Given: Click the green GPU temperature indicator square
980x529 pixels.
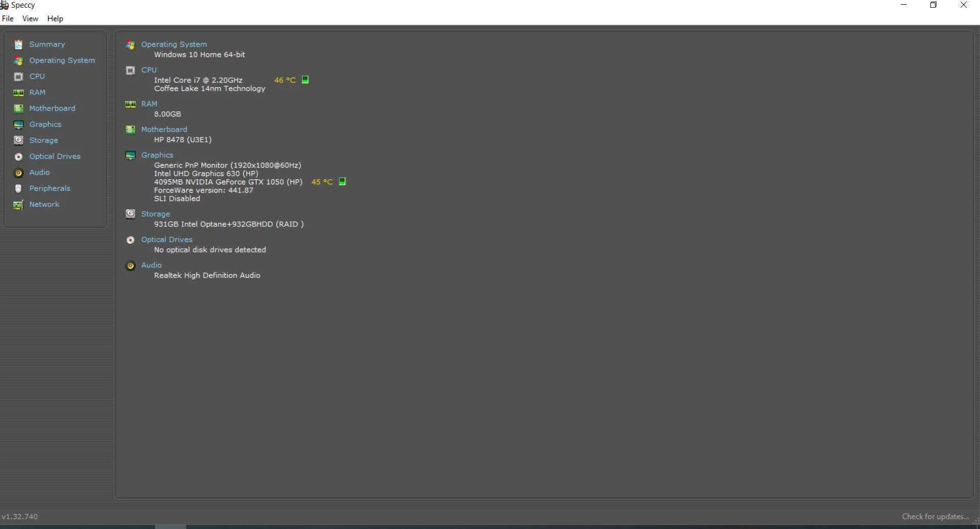Looking at the screenshot, I should [x=342, y=181].
